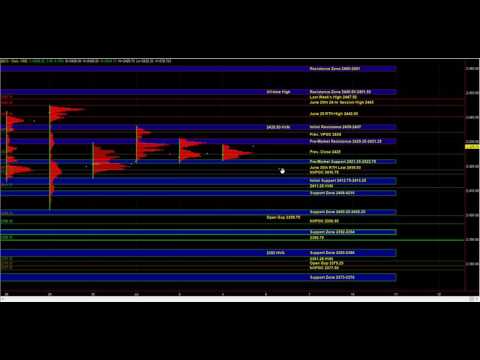
Task: Click Support Zone 2408-2410 label
Action: (x=332, y=193)
